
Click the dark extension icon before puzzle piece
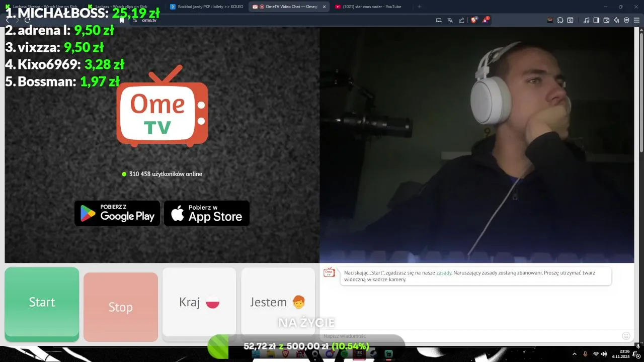point(550,20)
